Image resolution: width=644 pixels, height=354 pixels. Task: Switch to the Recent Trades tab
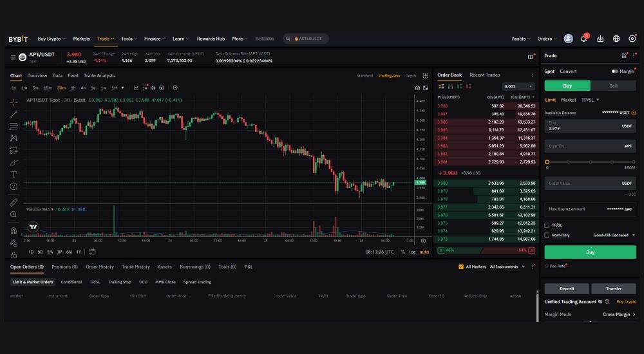tap(484, 75)
